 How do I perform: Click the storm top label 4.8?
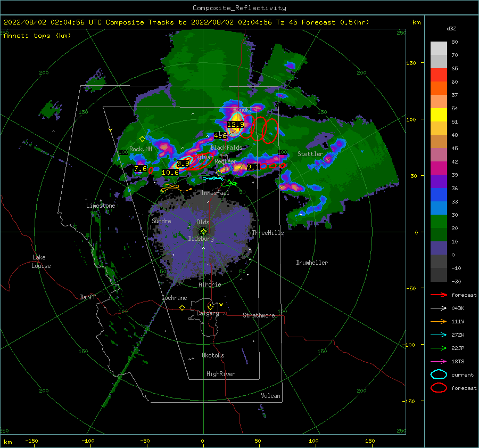pos(220,135)
